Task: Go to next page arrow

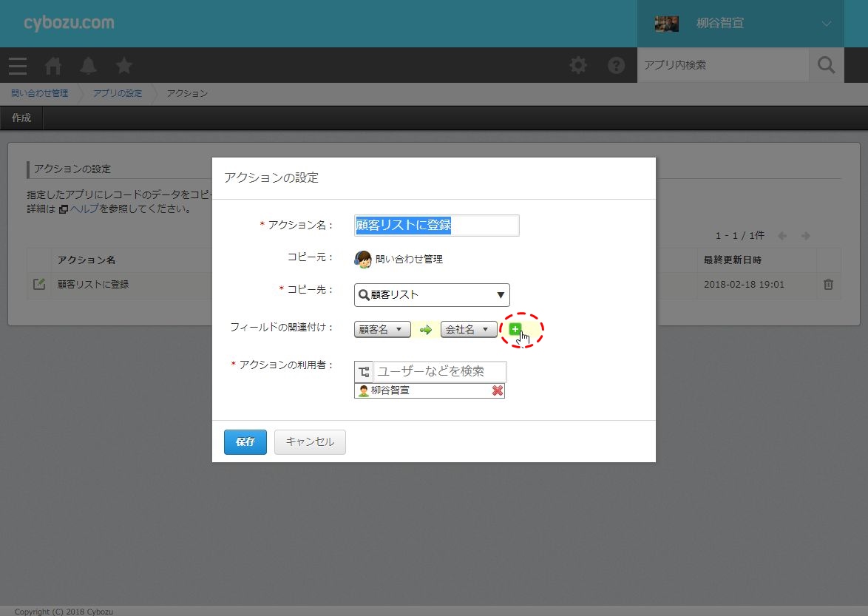Action: (805, 236)
